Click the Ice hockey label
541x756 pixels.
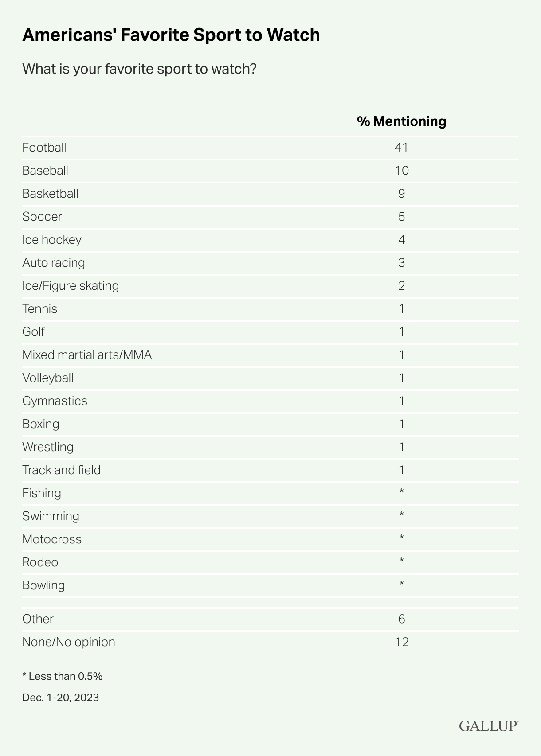click(x=52, y=239)
